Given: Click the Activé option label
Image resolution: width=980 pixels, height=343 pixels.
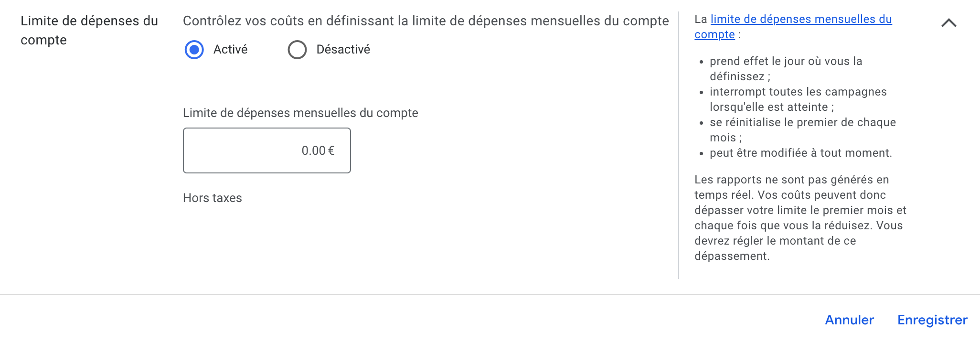Looking at the screenshot, I should click(x=230, y=50).
